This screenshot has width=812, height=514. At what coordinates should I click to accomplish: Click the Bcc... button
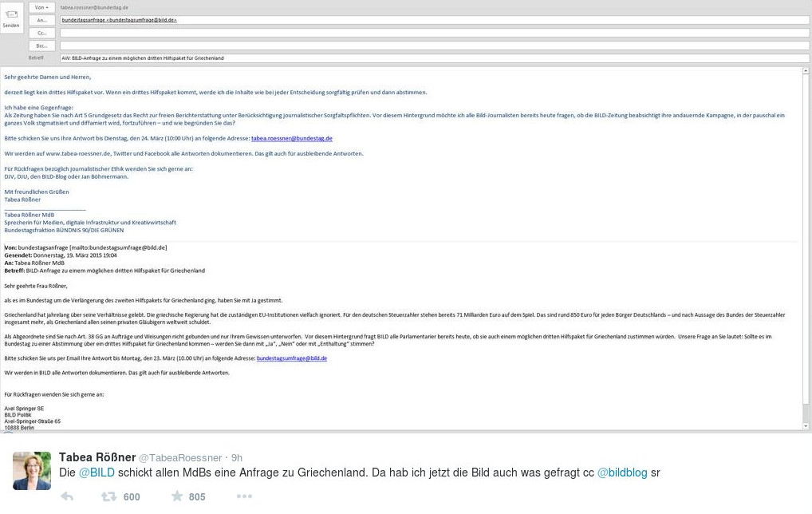[42, 45]
